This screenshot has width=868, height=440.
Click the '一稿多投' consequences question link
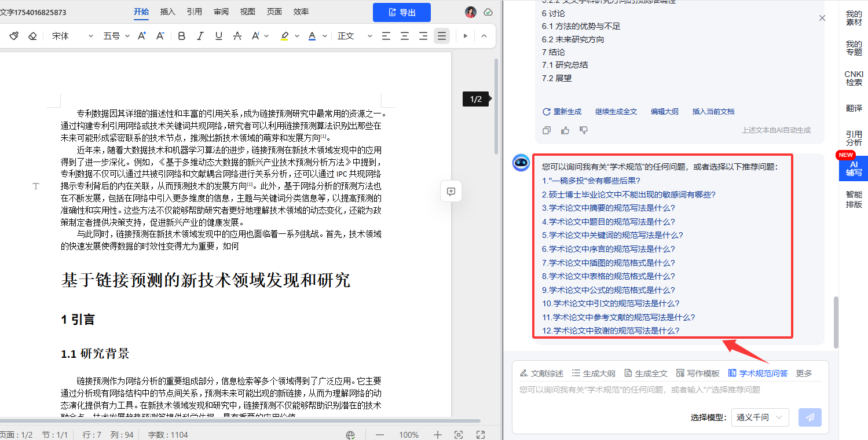pos(591,181)
